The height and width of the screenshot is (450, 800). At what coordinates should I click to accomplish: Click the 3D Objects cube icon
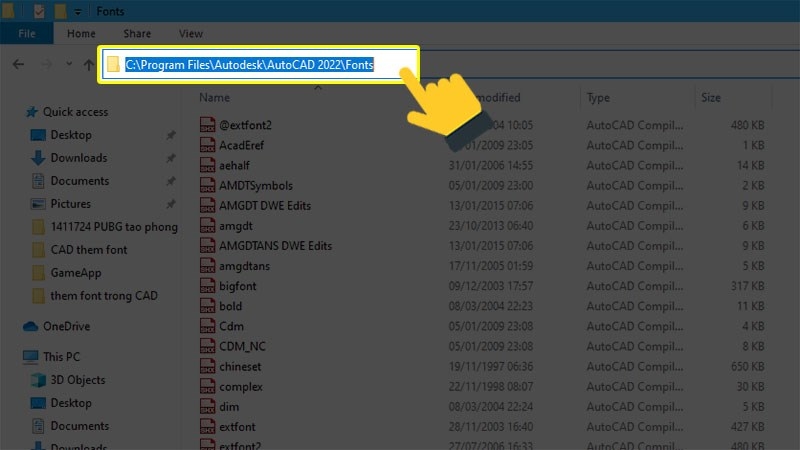tap(38, 380)
